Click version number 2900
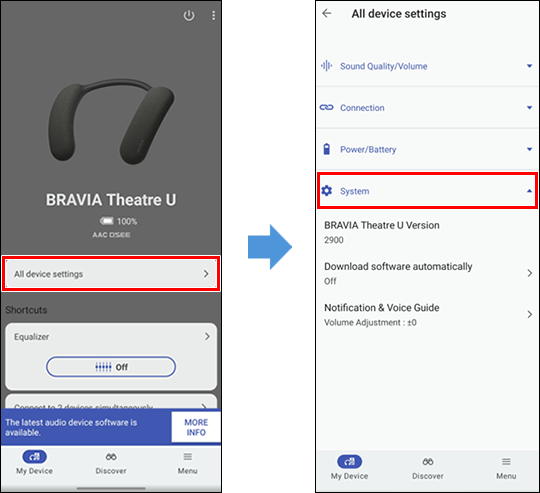This screenshot has width=540, height=493. [x=334, y=240]
